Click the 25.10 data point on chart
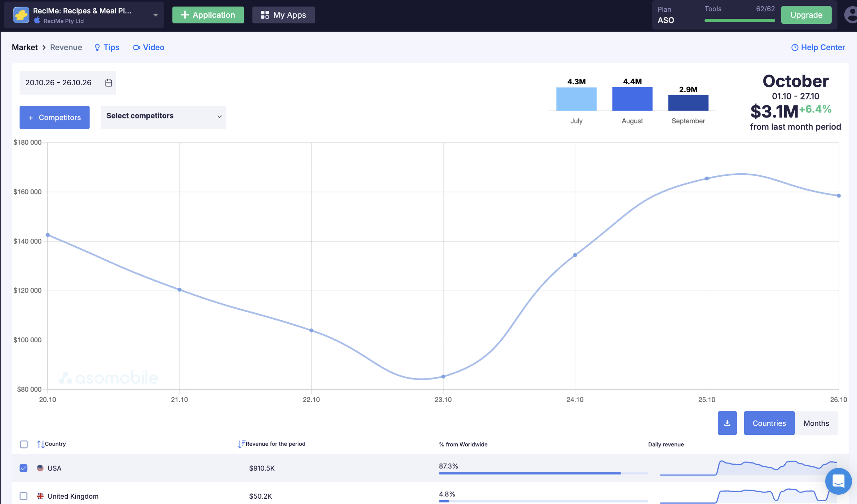Image resolution: width=857 pixels, height=504 pixels. click(707, 179)
